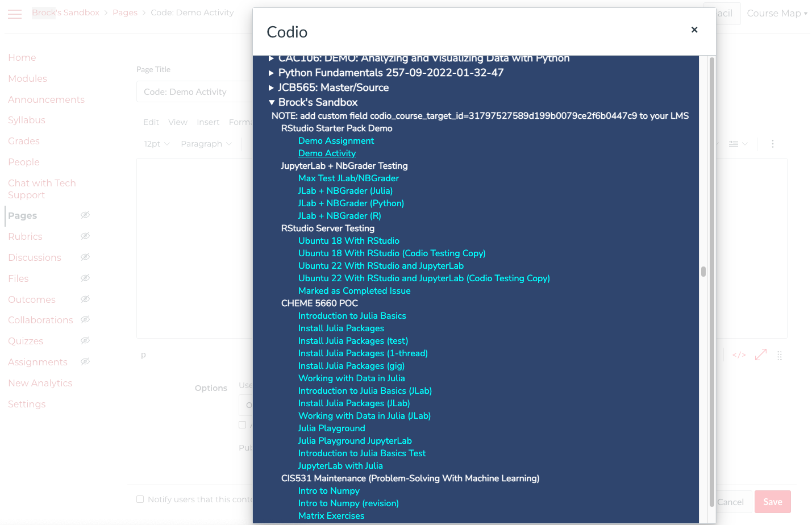The image size is (812, 525).
Task: Expand JCB565: Master/Source course
Action: tap(272, 88)
